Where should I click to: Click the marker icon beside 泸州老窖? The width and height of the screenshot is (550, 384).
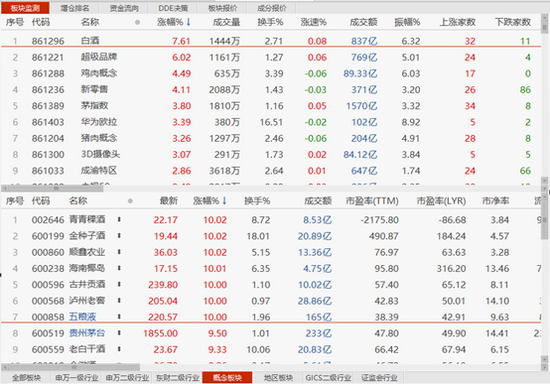pos(119,301)
